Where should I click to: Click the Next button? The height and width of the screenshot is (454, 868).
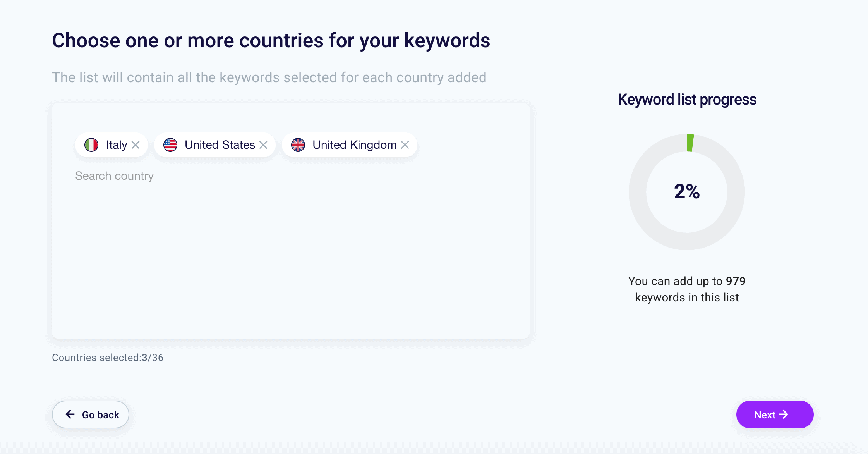pyautogui.click(x=775, y=414)
